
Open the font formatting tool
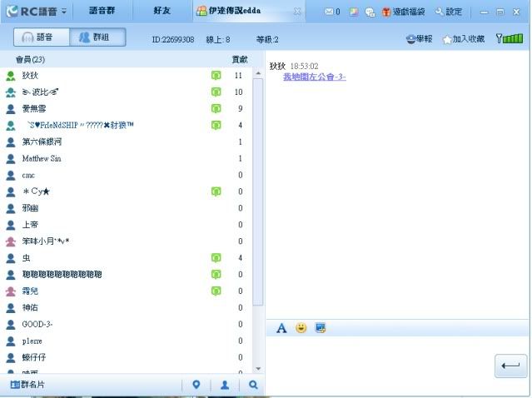[x=281, y=328]
